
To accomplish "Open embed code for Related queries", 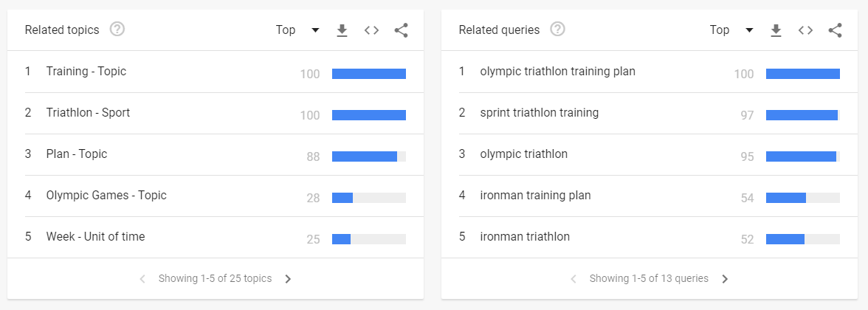I will pos(805,30).
